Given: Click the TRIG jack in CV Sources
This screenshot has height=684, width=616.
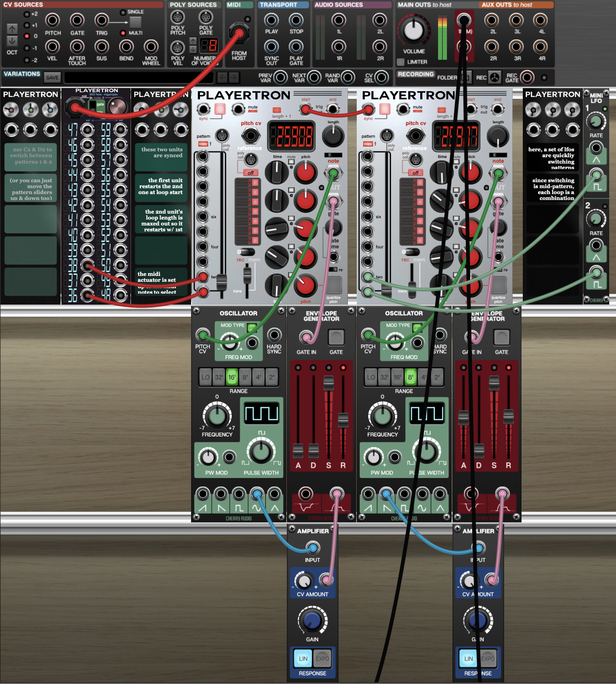Looking at the screenshot, I should tap(102, 20).
